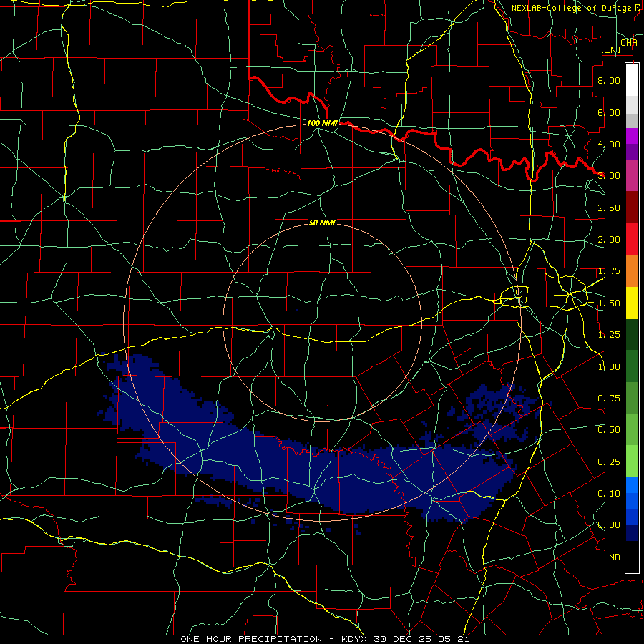Click the 0.75 legend value
The image size is (644, 644).
[x=609, y=399]
